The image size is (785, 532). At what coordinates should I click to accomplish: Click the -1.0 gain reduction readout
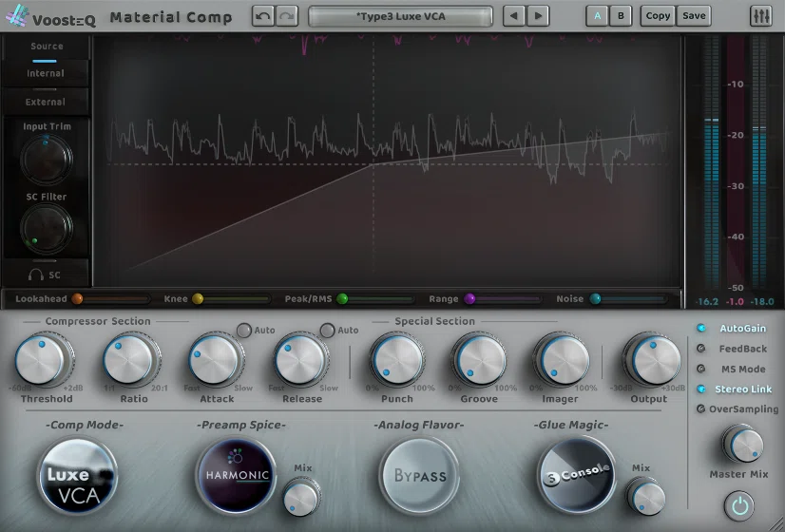click(x=735, y=302)
